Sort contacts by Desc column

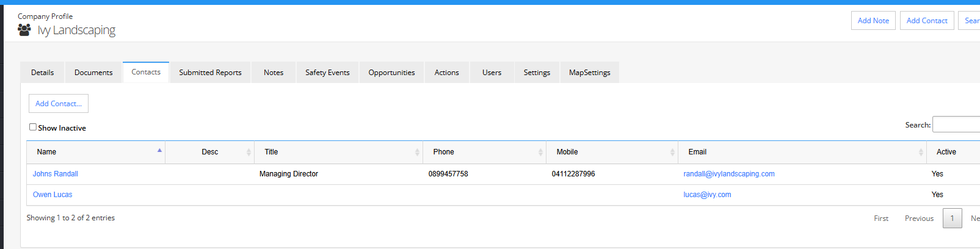(x=209, y=152)
